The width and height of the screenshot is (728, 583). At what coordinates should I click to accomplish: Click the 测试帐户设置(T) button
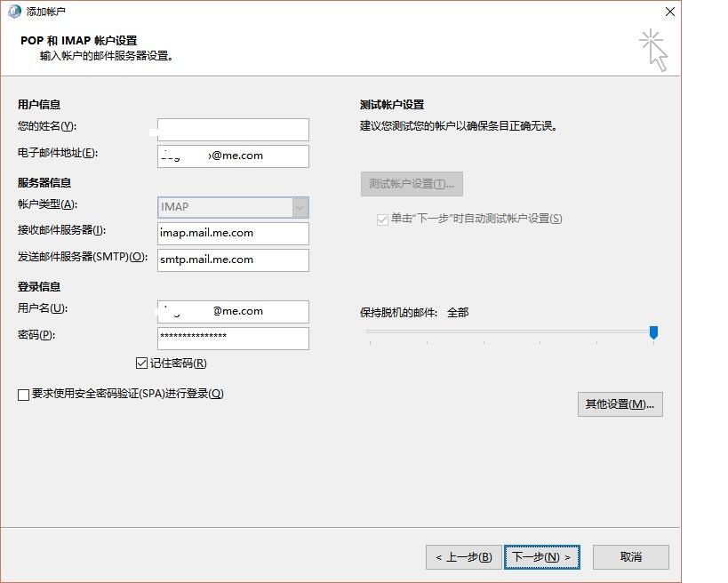pos(412,184)
